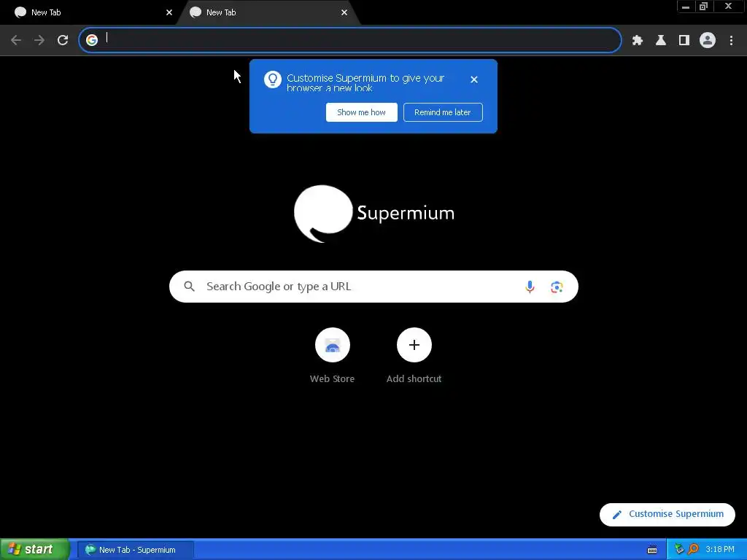Image resolution: width=747 pixels, height=560 pixels.
Task: Click the magnifier icon in search box
Action: 189,287
